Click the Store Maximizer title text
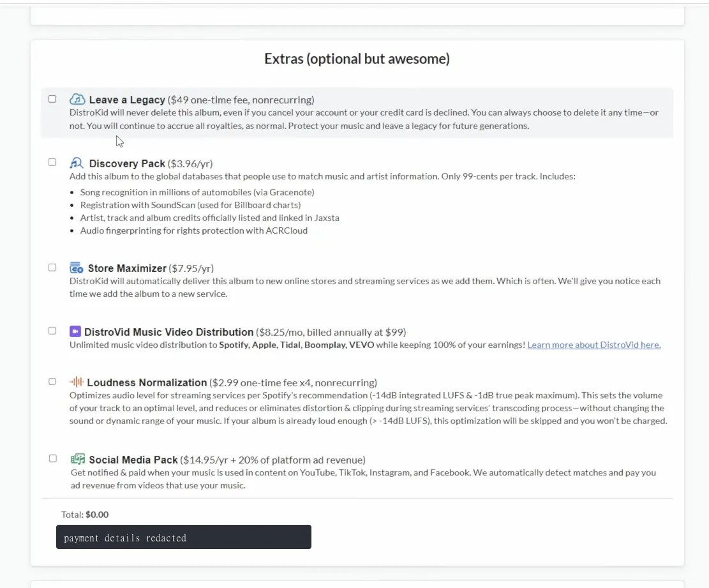 tap(127, 269)
